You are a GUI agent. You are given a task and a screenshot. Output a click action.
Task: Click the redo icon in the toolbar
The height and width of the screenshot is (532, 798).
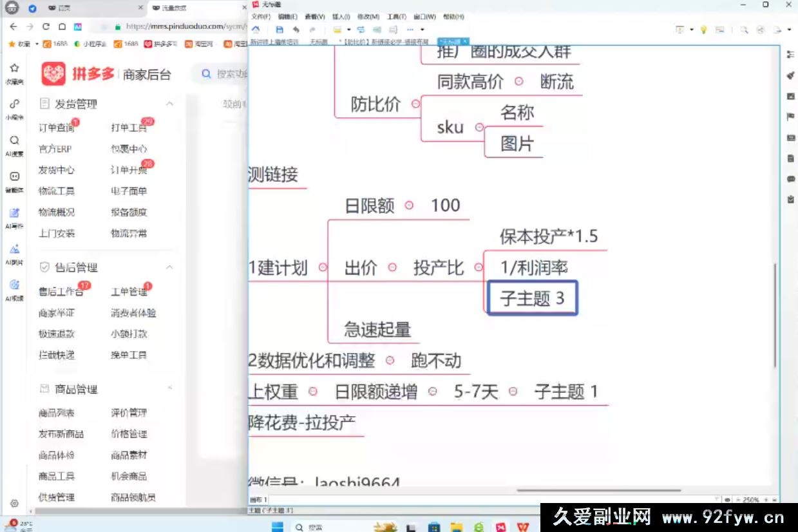[x=312, y=30]
